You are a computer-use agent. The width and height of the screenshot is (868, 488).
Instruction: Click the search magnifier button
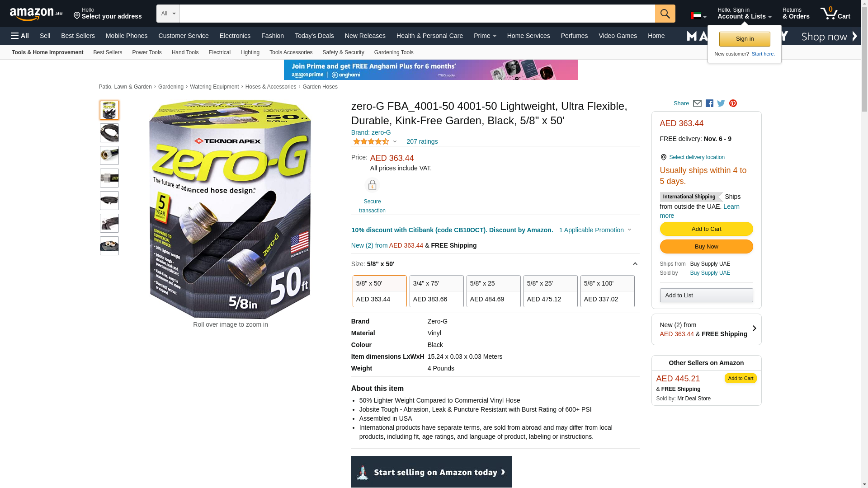click(665, 14)
